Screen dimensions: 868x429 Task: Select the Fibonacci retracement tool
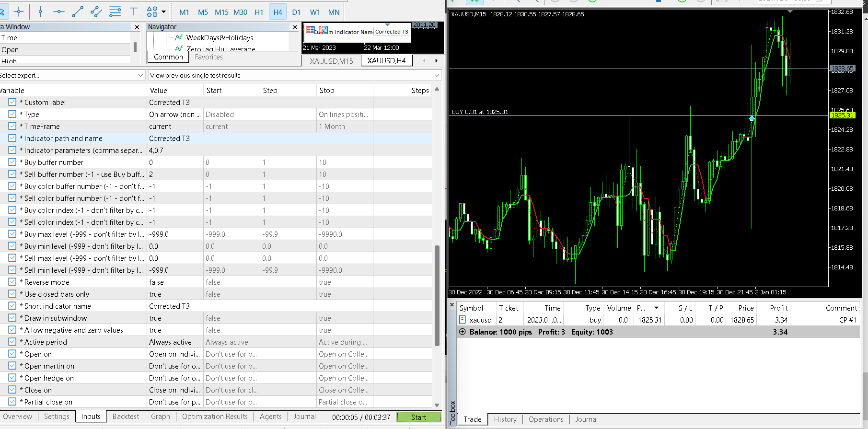(115, 12)
